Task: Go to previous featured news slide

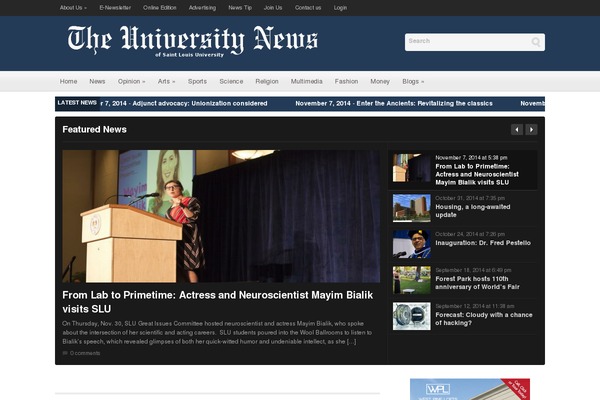Action: (x=517, y=129)
